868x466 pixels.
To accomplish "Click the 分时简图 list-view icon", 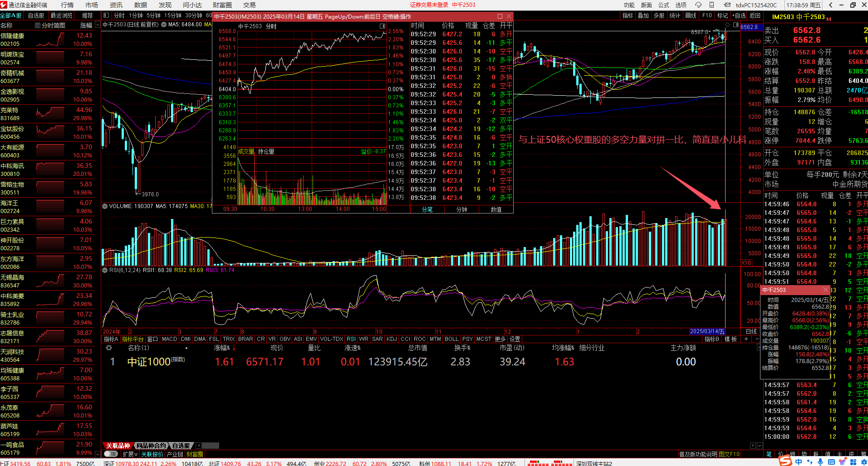I will (x=38, y=25).
